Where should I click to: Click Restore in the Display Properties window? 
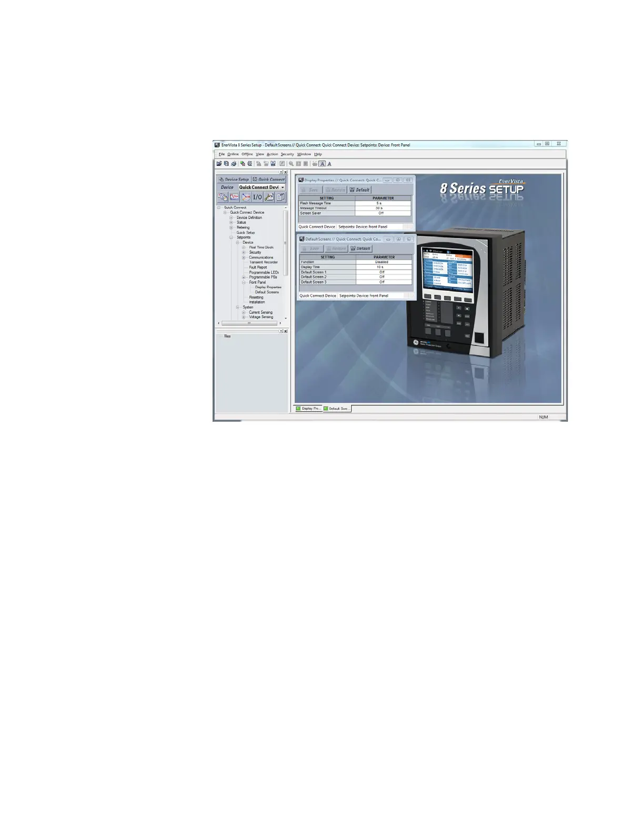click(x=335, y=190)
